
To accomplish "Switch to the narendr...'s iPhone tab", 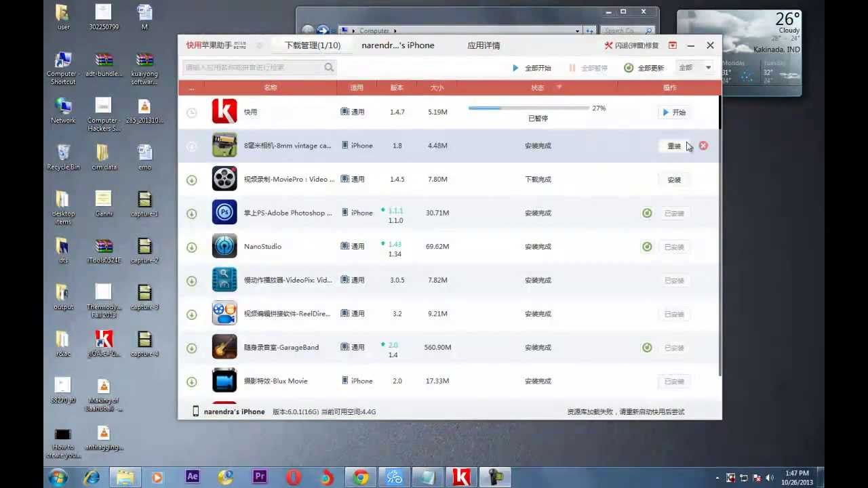I will click(x=398, y=45).
